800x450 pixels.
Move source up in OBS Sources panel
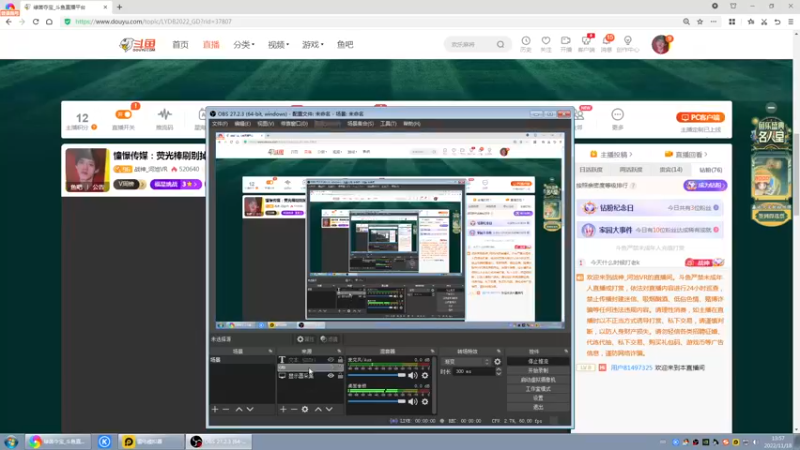[x=318, y=409]
